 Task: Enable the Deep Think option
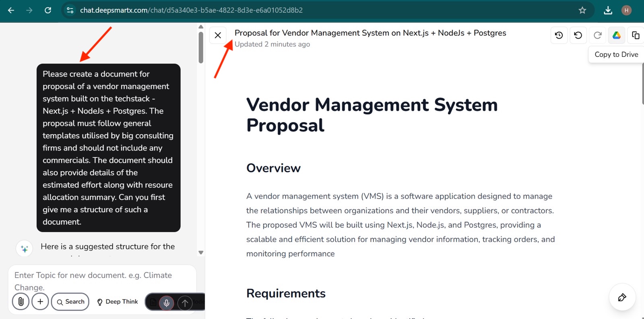tap(117, 302)
